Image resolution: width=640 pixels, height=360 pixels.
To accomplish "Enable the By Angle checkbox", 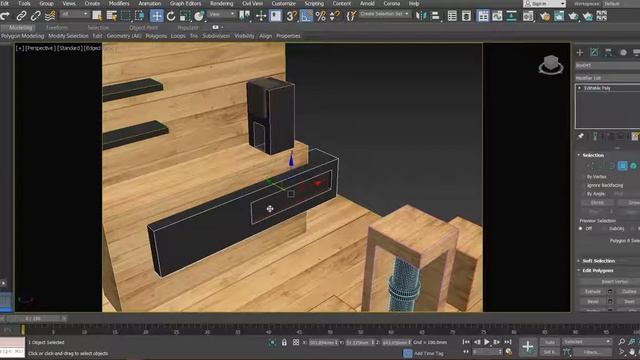I will point(583,194).
